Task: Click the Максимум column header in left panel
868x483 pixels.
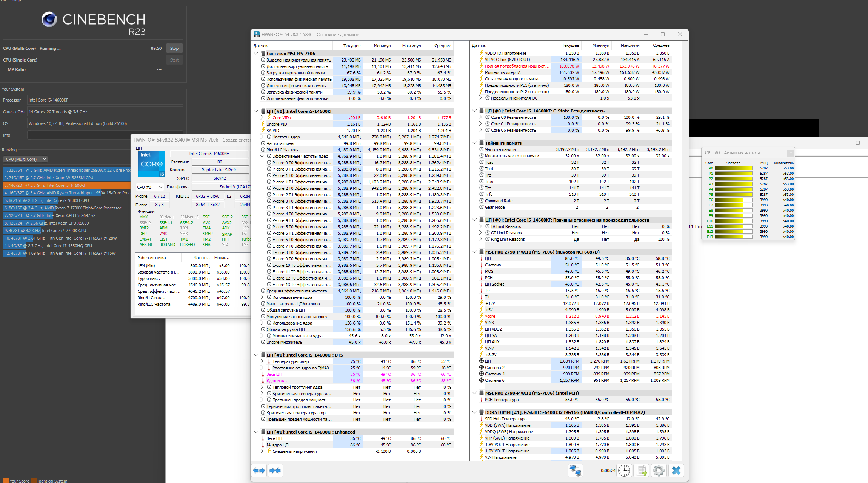Action: [x=411, y=46]
